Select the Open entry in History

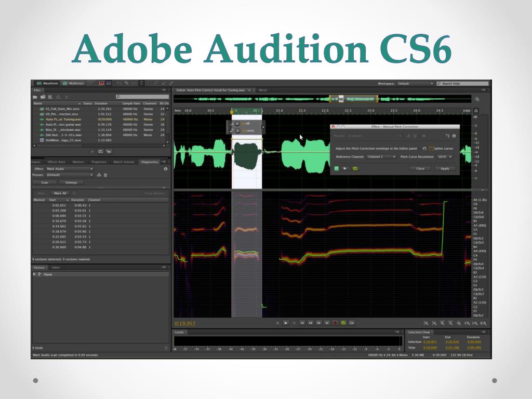point(100,274)
